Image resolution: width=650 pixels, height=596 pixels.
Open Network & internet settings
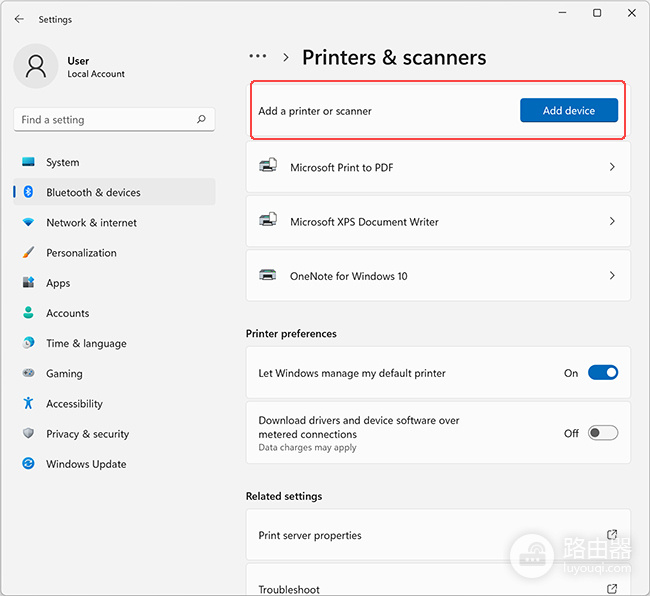click(x=114, y=223)
